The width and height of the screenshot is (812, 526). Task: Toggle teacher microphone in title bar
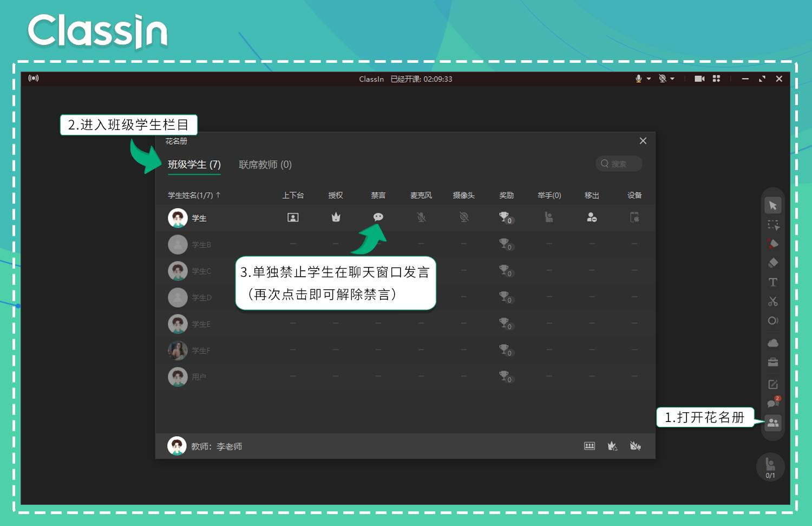point(638,79)
